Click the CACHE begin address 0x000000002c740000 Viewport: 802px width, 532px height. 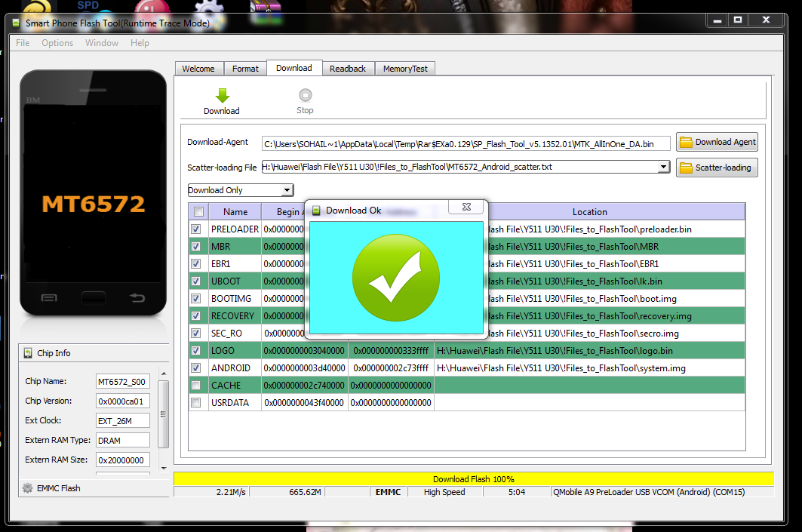tap(304, 385)
